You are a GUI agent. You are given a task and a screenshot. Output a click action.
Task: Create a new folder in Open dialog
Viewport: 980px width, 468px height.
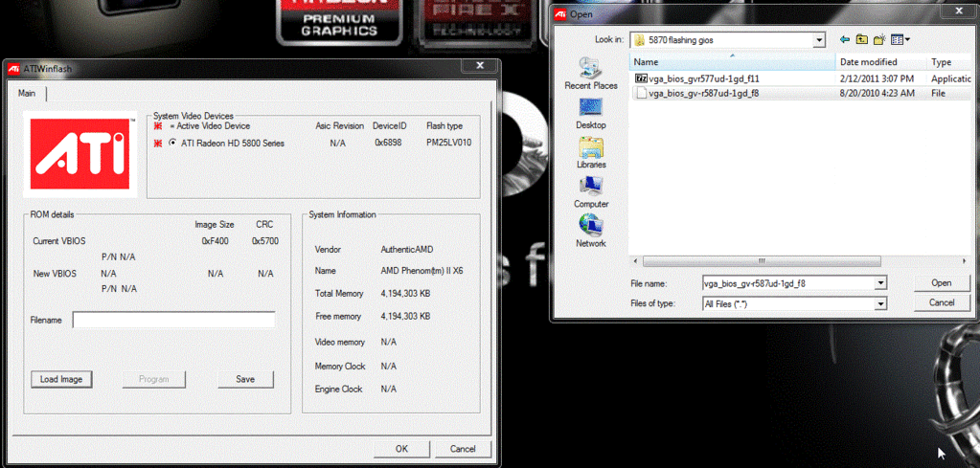tap(879, 40)
